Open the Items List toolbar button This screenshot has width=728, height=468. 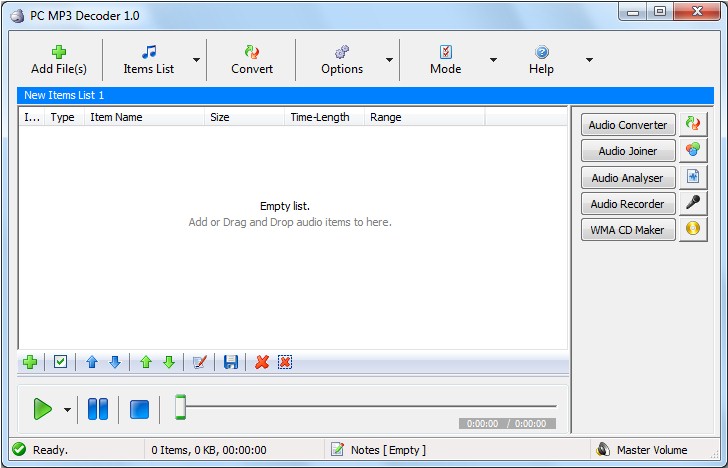(149, 60)
